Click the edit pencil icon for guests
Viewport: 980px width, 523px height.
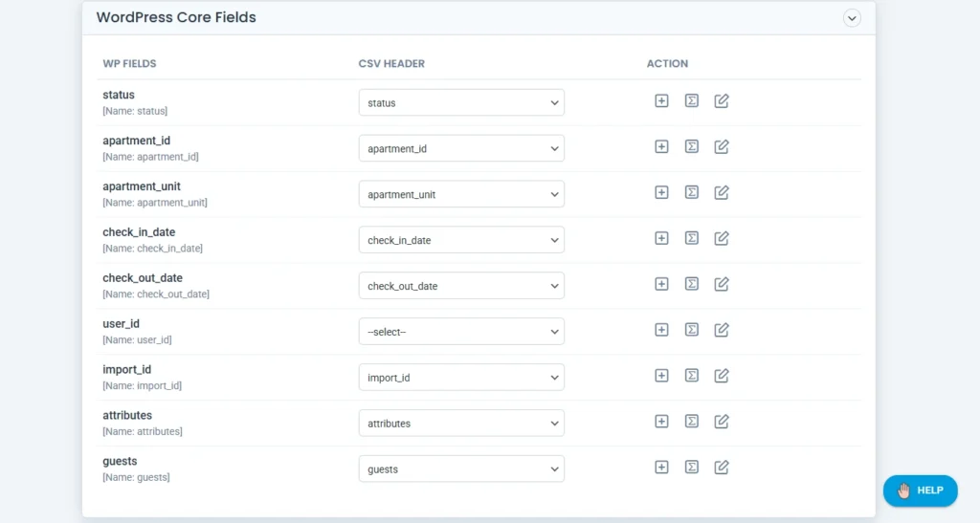tap(722, 468)
